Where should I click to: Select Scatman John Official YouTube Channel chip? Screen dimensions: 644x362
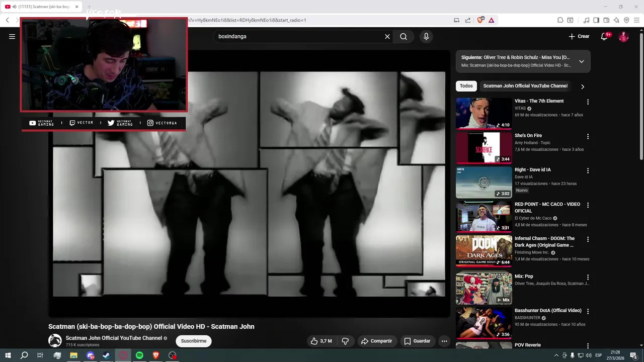click(525, 86)
